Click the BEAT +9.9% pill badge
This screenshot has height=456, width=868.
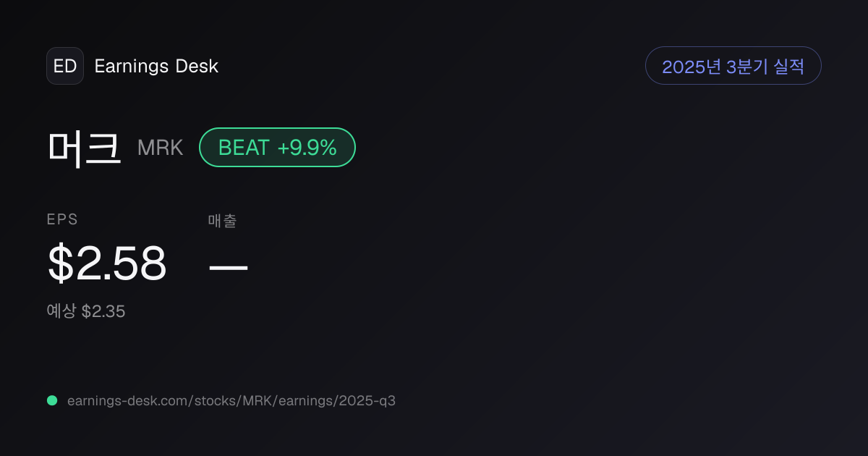pos(277,148)
